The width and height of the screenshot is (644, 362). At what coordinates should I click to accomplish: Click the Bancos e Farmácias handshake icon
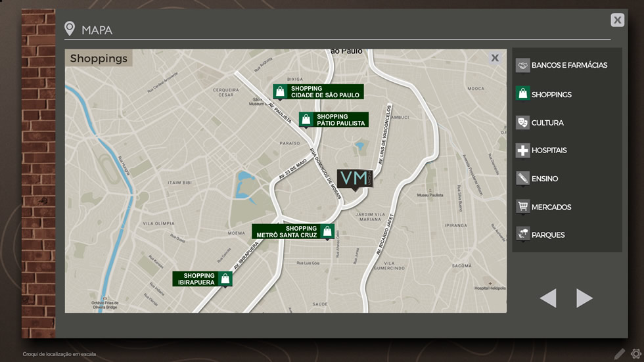click(522, 66)
